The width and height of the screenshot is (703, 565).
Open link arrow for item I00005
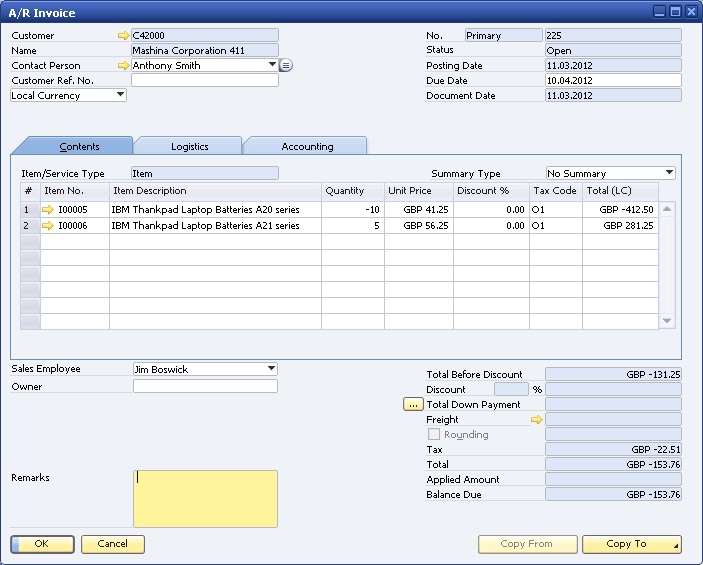click(x=48, y=209)
